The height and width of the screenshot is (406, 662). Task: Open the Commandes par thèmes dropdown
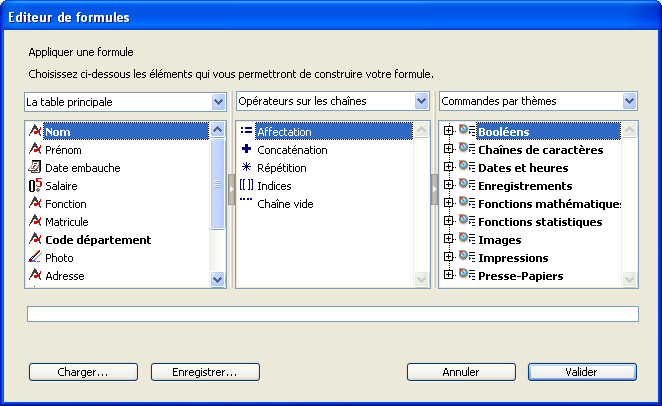coord(629,102)
